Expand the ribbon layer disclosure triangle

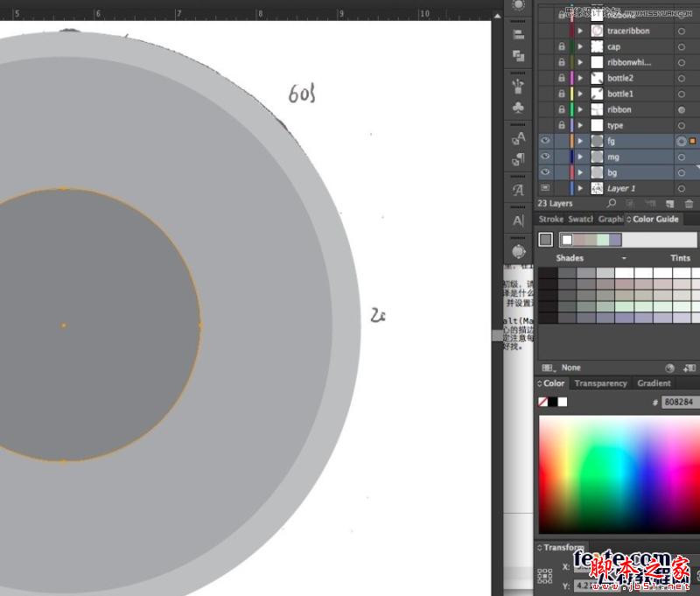pos(579,109)
